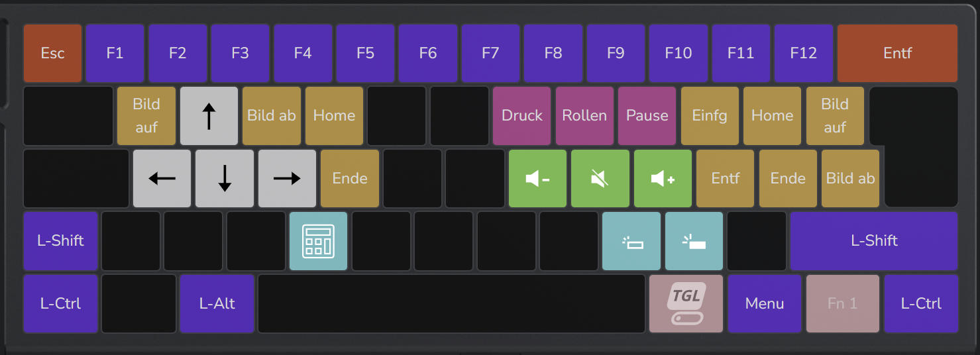Screen dimensions: 980x355
Task: Select the red Entf key in top row
Action: [x=897, y=53]
